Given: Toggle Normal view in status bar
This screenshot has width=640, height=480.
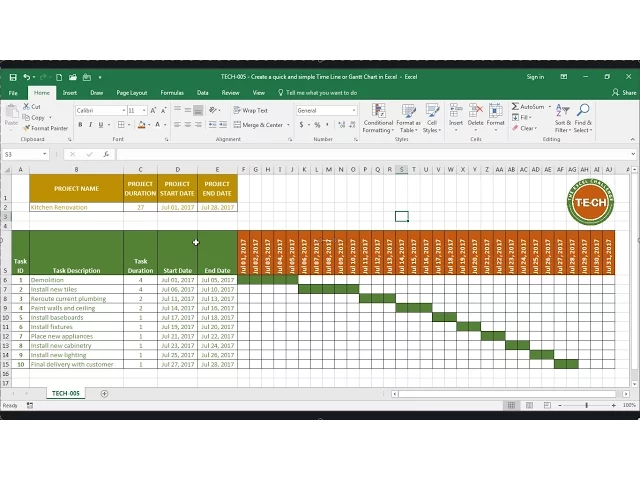Looking at the screenshot, I should 511,405.
